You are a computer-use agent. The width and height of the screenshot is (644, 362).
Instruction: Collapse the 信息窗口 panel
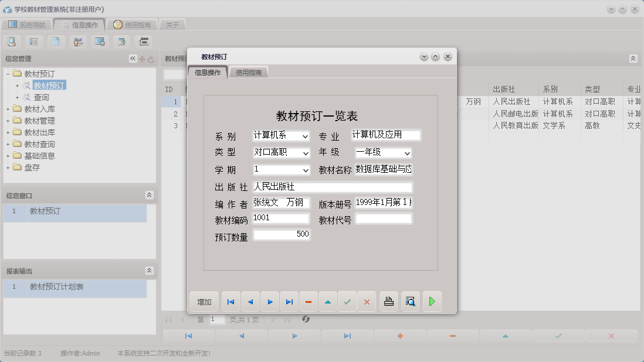tap(150, 194)
